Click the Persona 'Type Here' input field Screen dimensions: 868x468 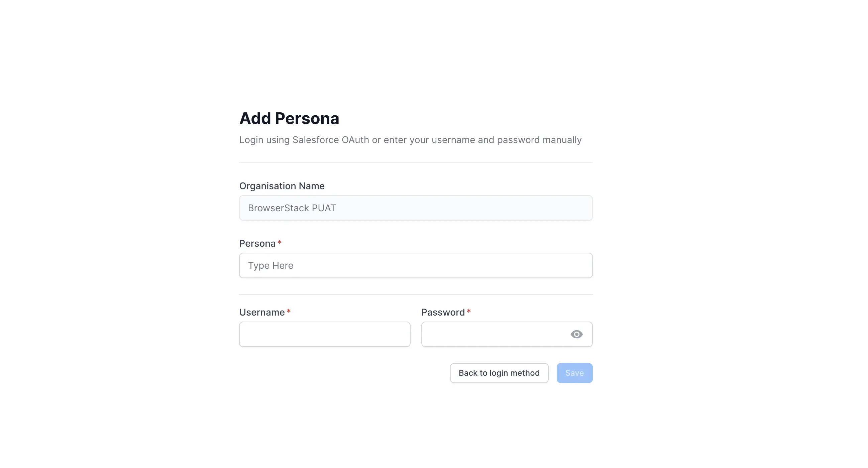[x=416, y=265]
